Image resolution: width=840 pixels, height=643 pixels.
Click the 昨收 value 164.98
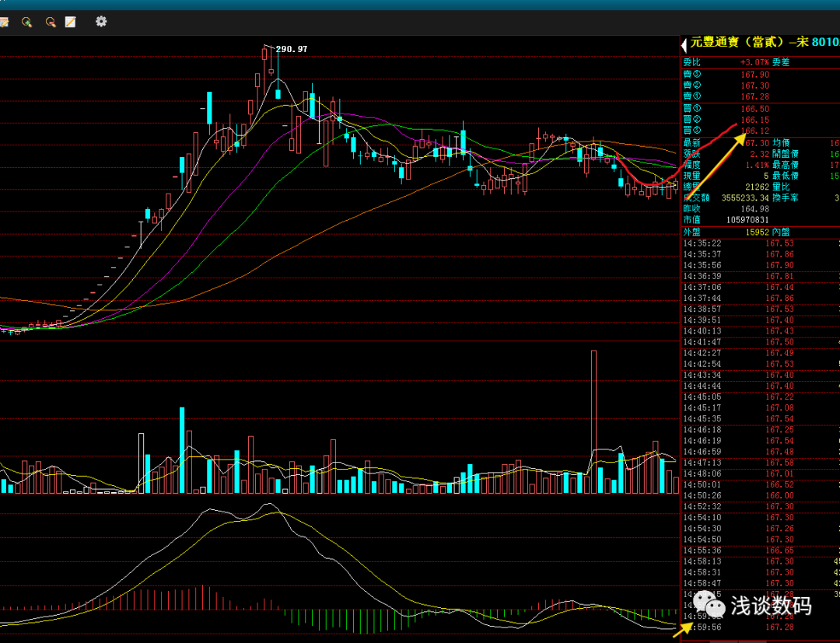[x=754, y=209]
